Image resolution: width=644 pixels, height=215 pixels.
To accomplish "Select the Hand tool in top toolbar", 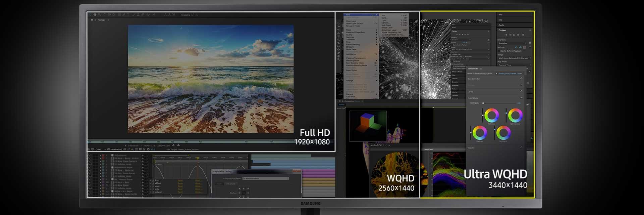I will 95,15.
